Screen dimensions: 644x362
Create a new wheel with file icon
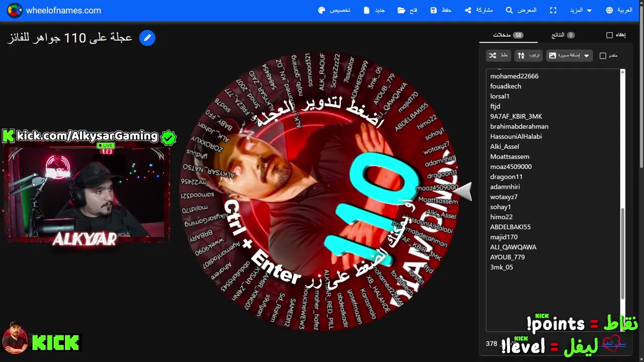tap(374, 10)
